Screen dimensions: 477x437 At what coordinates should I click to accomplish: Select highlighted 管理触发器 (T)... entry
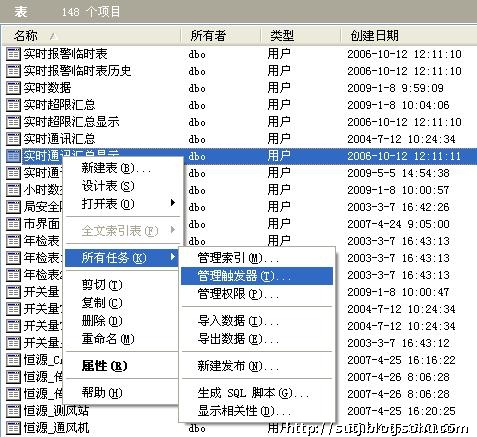click(x=257, y=276)
